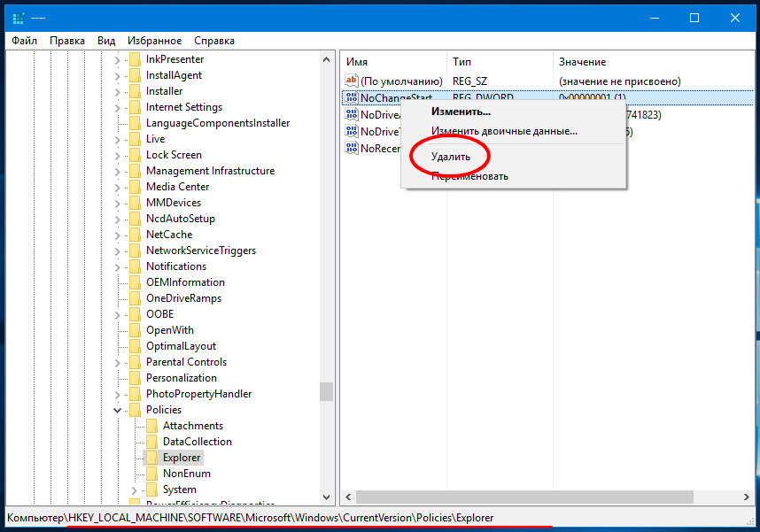The width and height of the screenshot is (760, 532).
Task: Click the Explorer folder icon in tree
Action: [x=151, y=458]
